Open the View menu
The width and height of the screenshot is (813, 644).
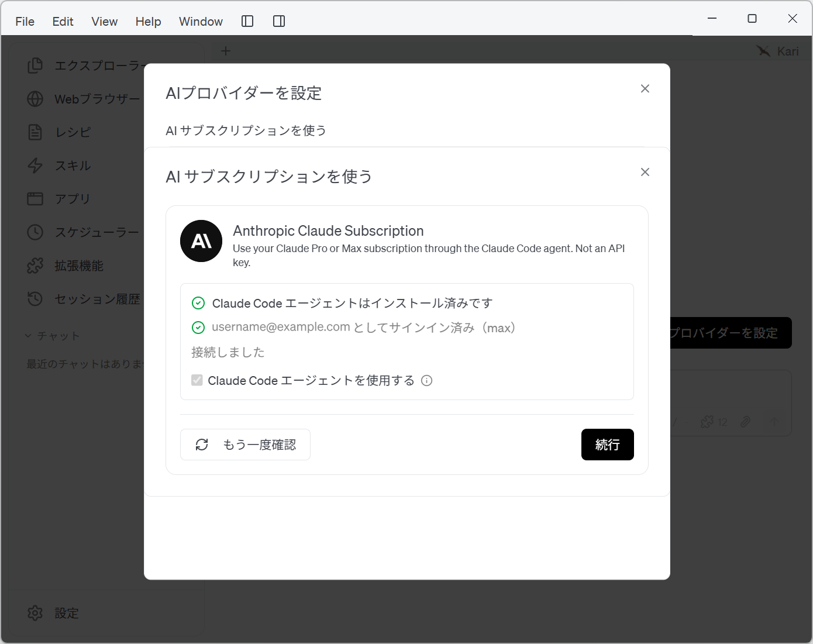pos(104,22)
